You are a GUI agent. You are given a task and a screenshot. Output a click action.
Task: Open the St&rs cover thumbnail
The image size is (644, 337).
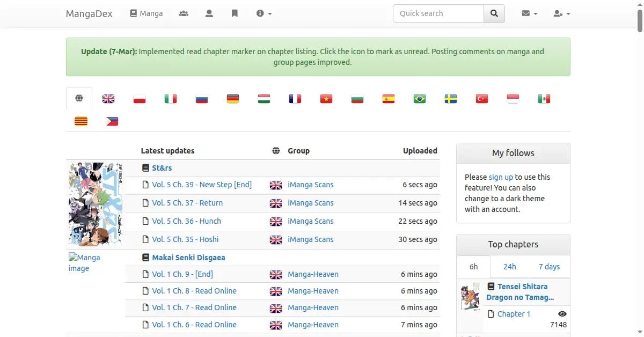point(96,204)
